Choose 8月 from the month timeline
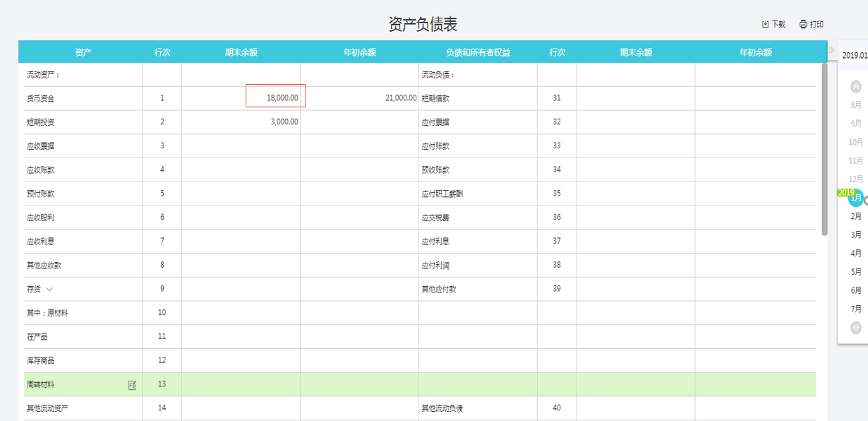 click(856, 105)
